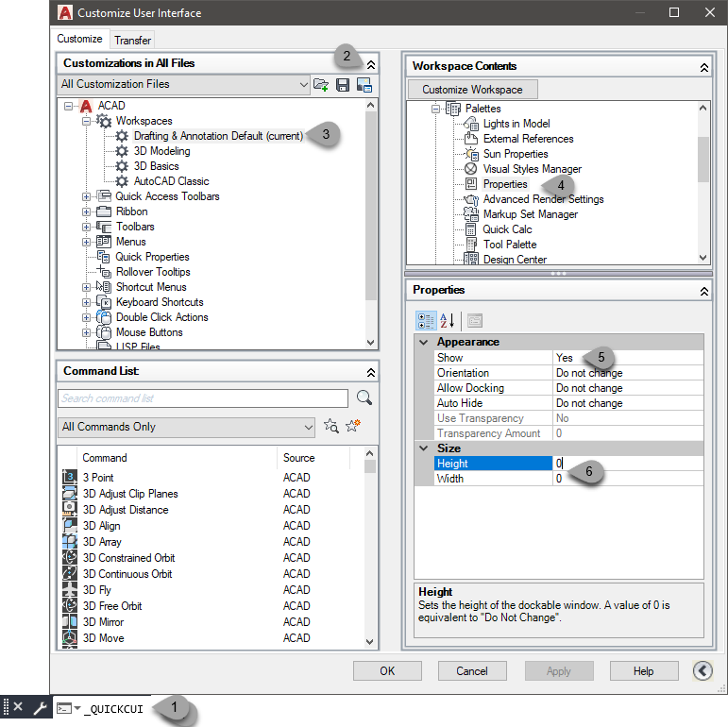This screenshot has height=727, width=728.
Task: Click the Visual Styles Manager icon
Action: point(471,168)
